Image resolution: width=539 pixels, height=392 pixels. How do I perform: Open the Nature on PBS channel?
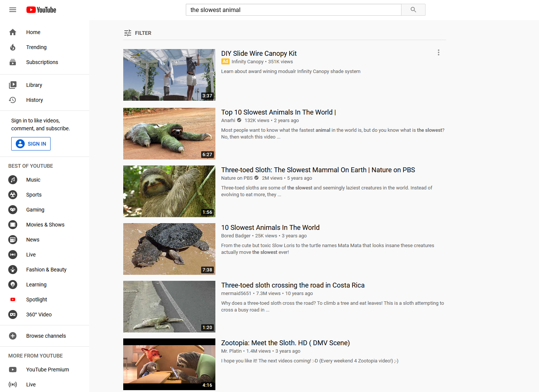(237, 178)
